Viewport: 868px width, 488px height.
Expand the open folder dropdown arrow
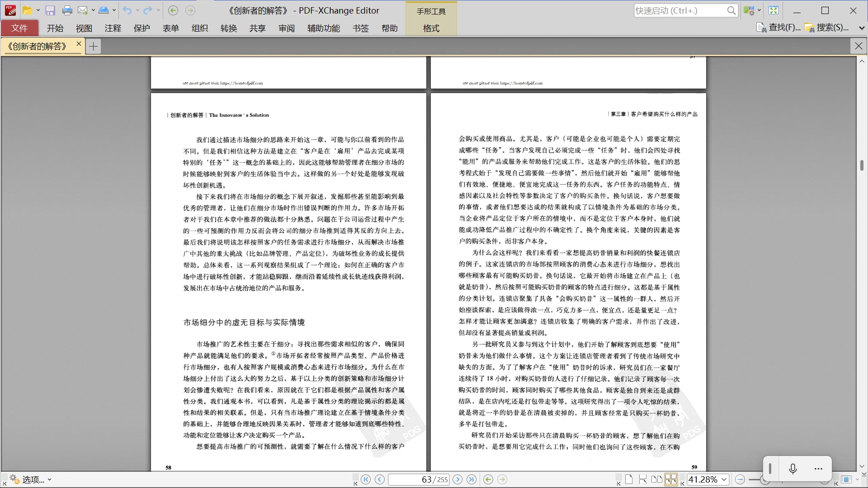38,10
